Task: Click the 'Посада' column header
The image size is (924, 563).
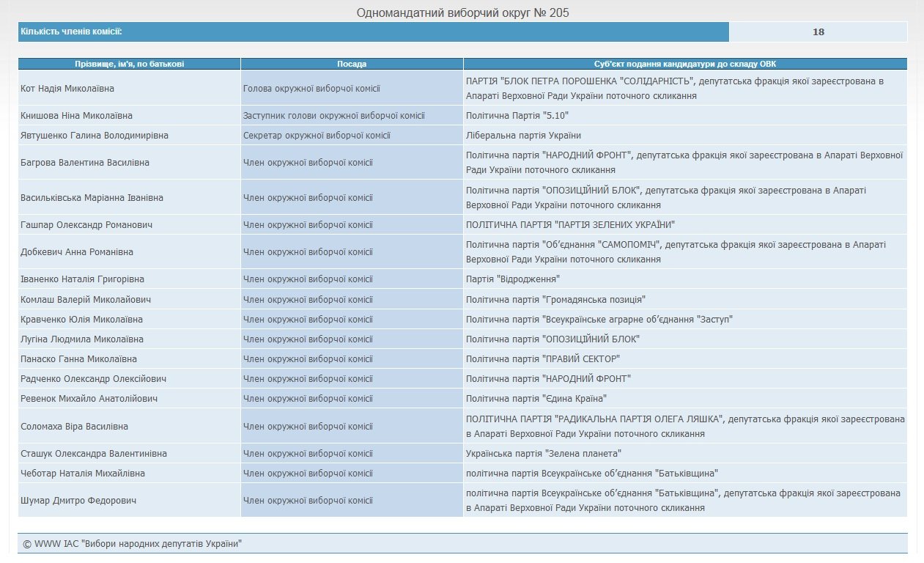Action: [x=352, y=64]
